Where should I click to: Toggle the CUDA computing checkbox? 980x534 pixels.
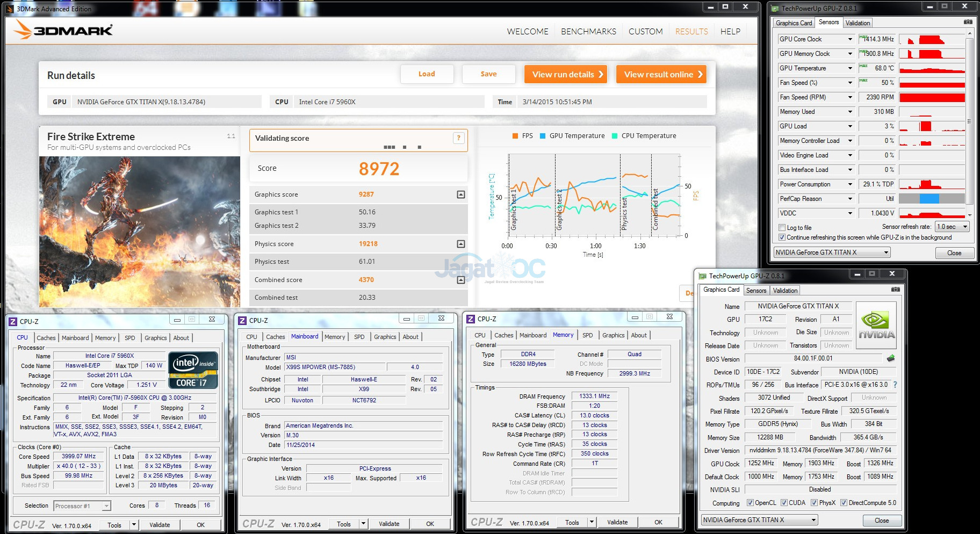(x=784, y=503)
